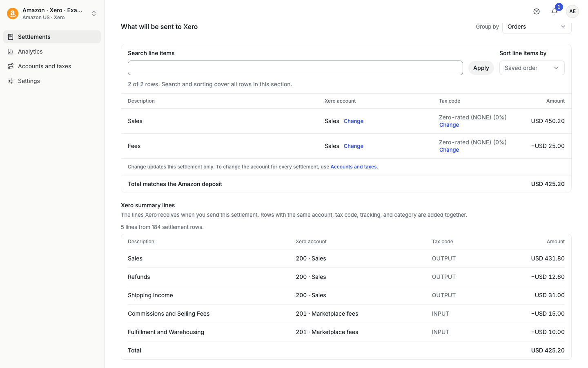Image resolution: width=588 pixels, height=368 pixels.
Task: Open the AE user avatar menu
Action: 572,11
